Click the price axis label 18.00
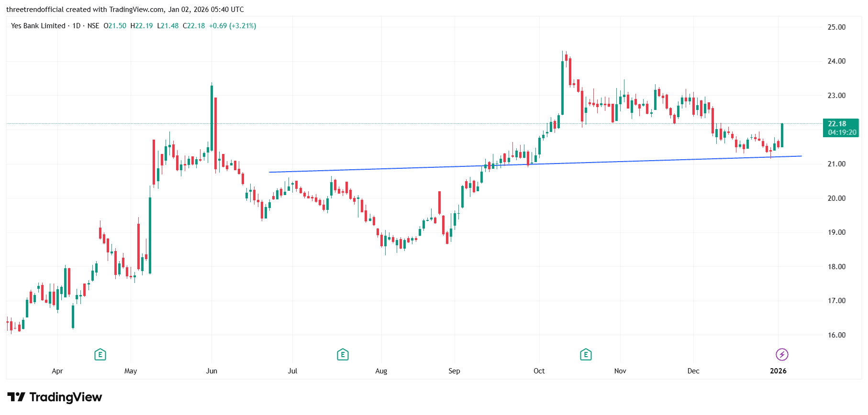868x415 pixels. [836, 267]
